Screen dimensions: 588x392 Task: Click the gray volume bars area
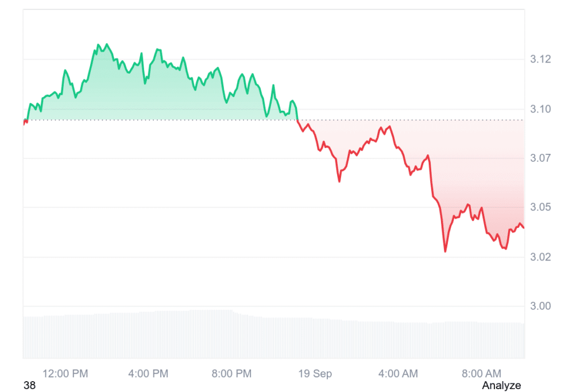pyautogui.click(x=274, y=335)
